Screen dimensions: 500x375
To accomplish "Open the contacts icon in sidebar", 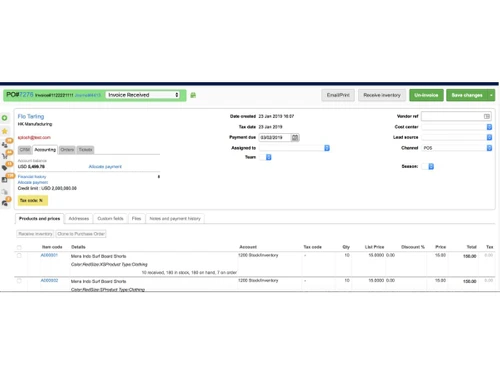I will (5, 145).
